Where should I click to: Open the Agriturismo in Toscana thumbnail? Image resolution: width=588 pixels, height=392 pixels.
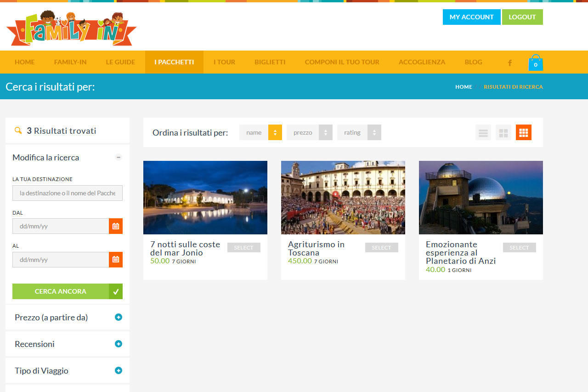coord(343,198)
